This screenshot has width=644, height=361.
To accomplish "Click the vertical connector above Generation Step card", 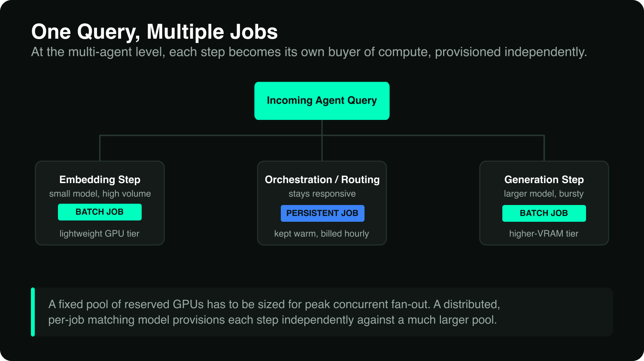I will click(x=544, y=148).
